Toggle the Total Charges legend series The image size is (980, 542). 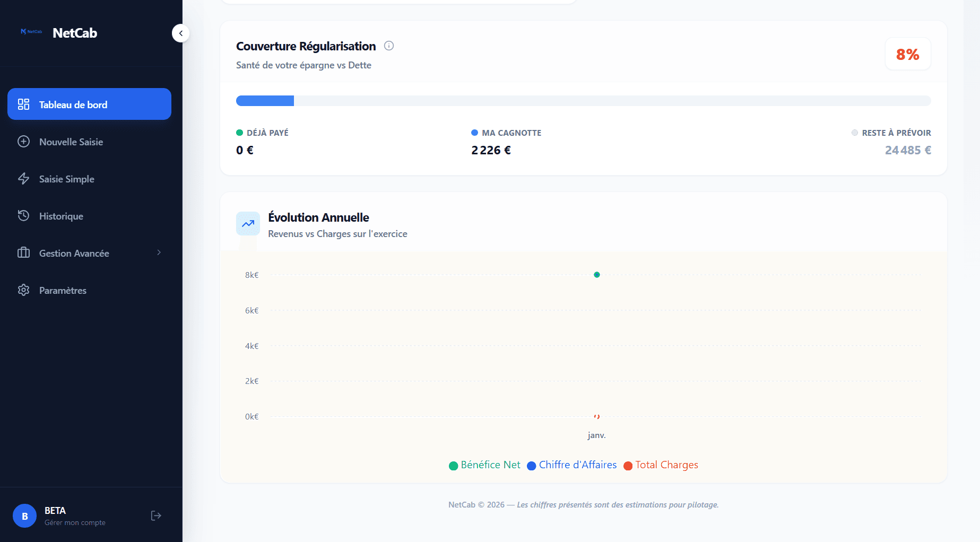(661, 465)
